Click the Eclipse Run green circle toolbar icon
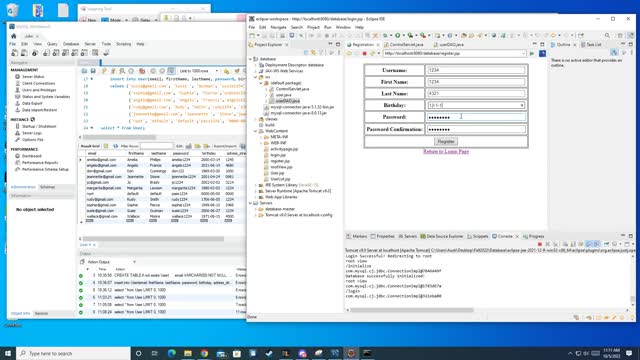 coord(397,36)
